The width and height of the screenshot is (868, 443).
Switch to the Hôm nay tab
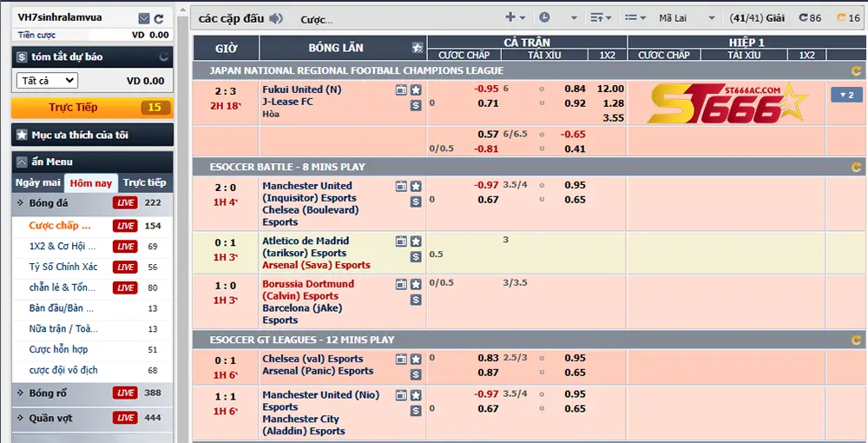(x=91, y=183)
